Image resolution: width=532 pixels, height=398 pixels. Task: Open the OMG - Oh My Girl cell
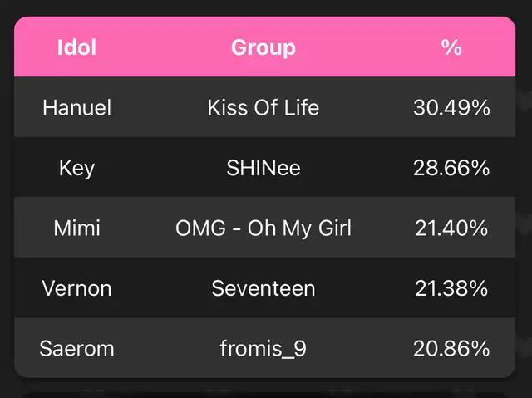coord(264,228)
